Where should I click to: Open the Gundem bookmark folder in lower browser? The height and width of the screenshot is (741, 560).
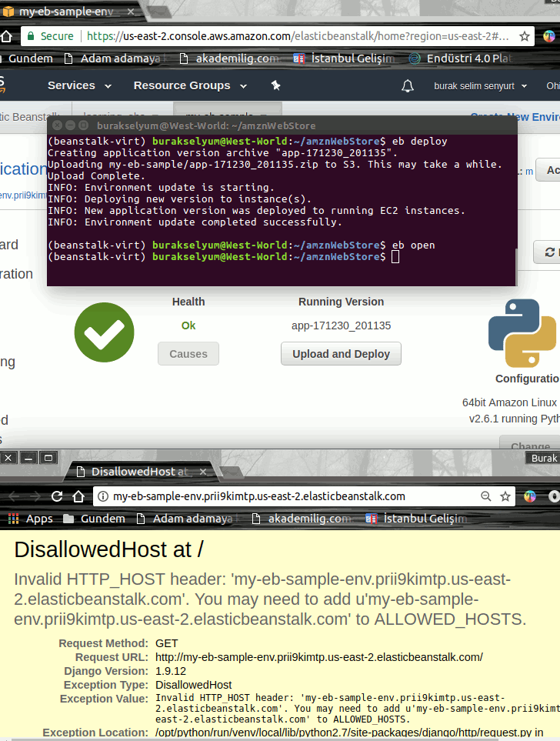(94, 519)
